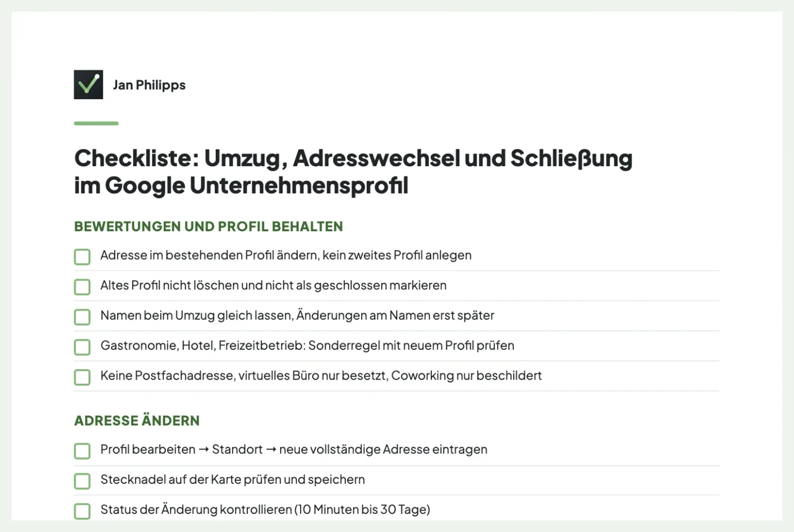Click text 'Status der Änderung kontrollieren (10 Minuten bis 30 Tage)'

[x=265, y=510]
